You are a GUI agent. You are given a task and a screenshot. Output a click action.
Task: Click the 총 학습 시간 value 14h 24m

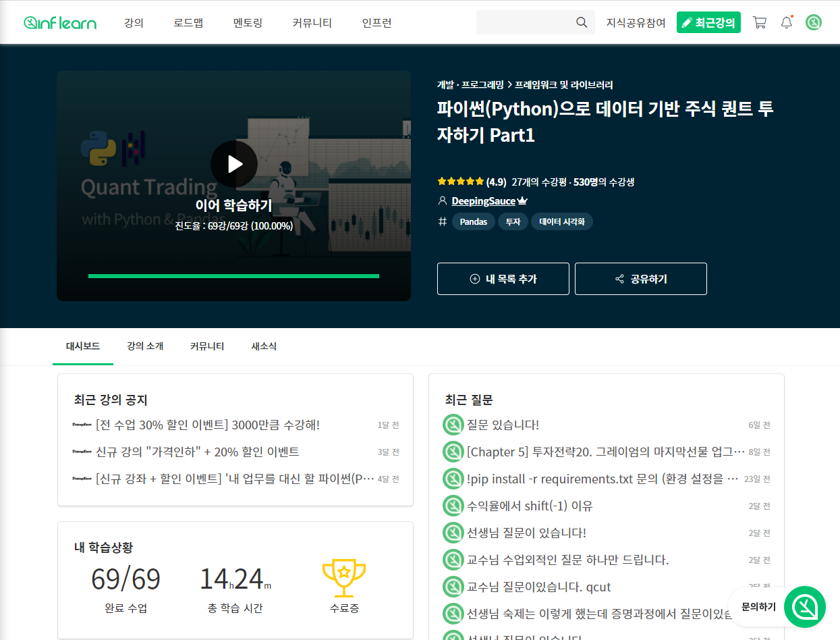pos(235,580)
